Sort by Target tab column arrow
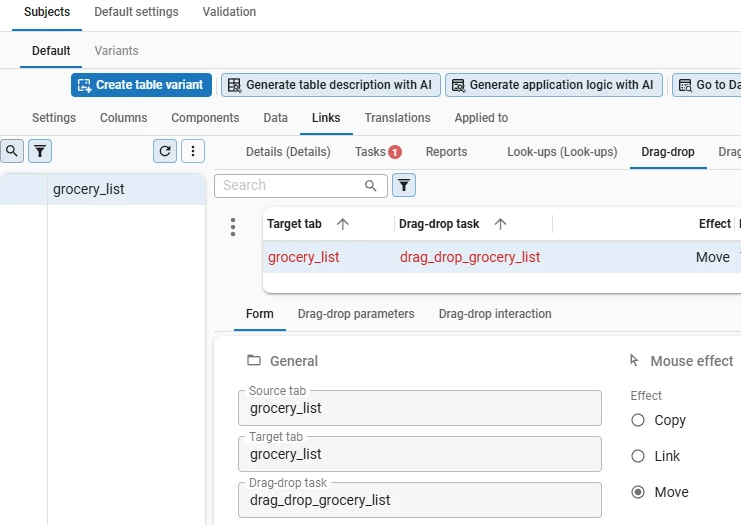Image resolution: width=741 pixels, height=525 pixels. tap(343, 224)
